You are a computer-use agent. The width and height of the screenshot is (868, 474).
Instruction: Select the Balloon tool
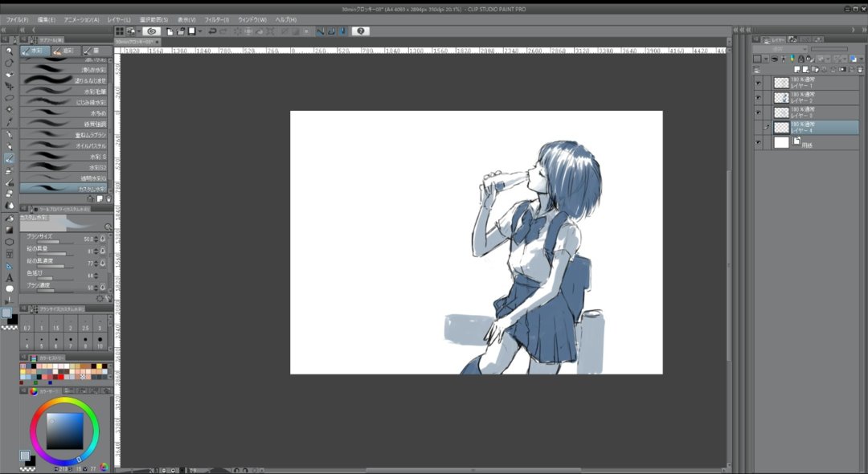click(x=9, y=289)
